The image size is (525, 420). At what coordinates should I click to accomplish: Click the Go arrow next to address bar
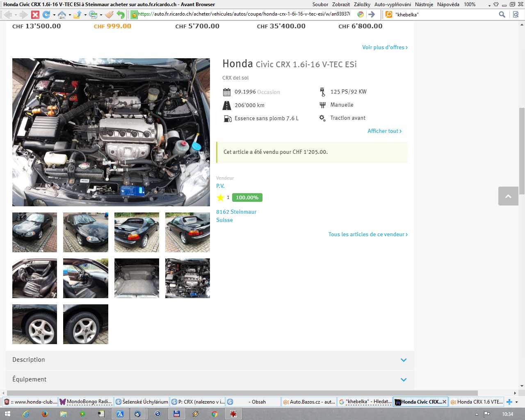[372, 14]
